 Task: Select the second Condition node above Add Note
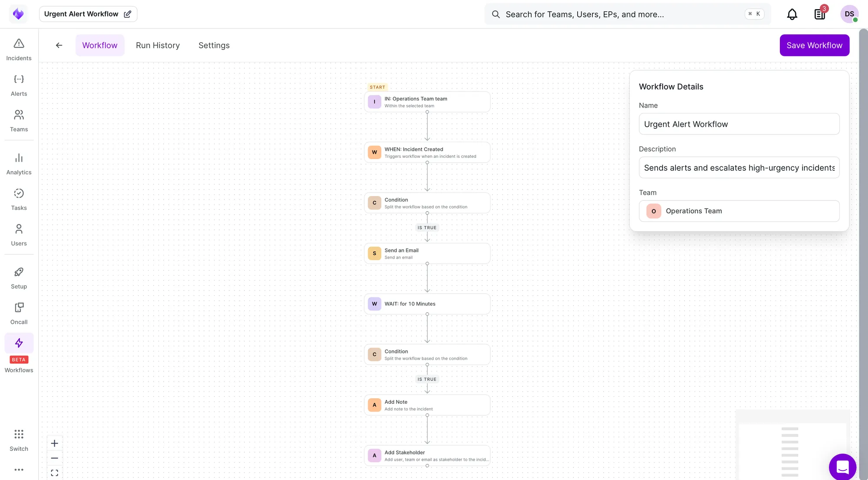click(x=427, y=354)
